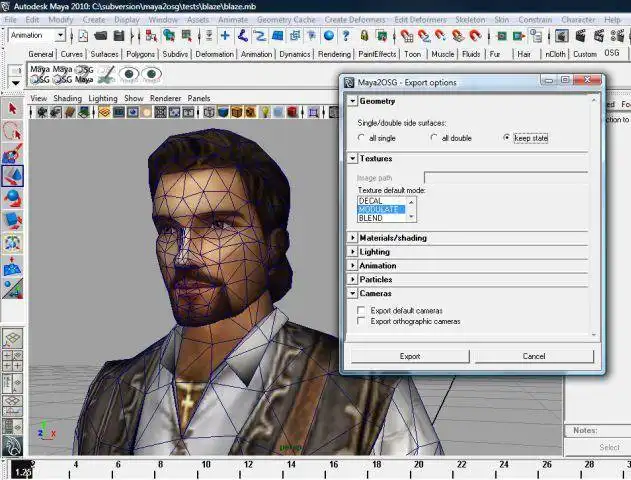Select the 'all single' radio button
Viewport: 631px width, 480px height.
(362, 137)
